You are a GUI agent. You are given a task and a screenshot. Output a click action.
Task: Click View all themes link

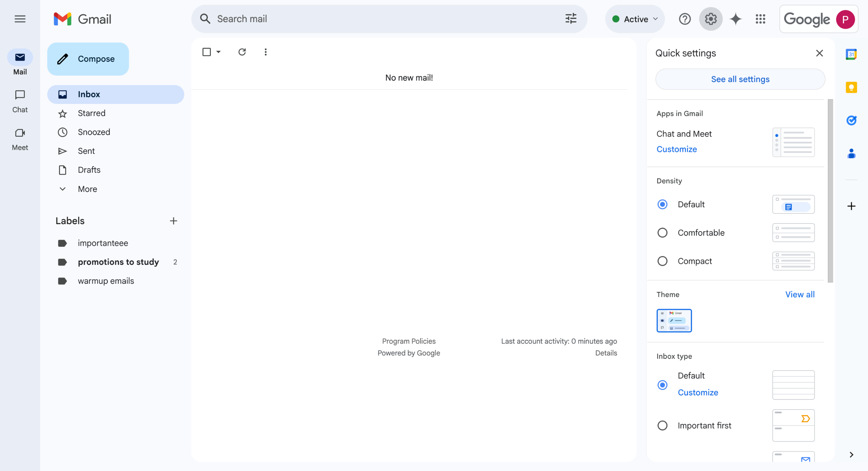[800, 294]
